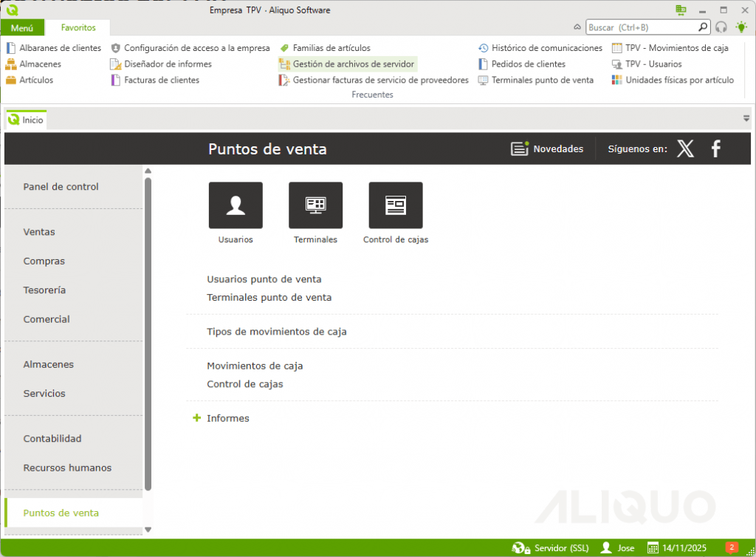The height and width of the screenshot is (557, 756).
Task: Open the Terminales tile icon
Action: (315, 205)
